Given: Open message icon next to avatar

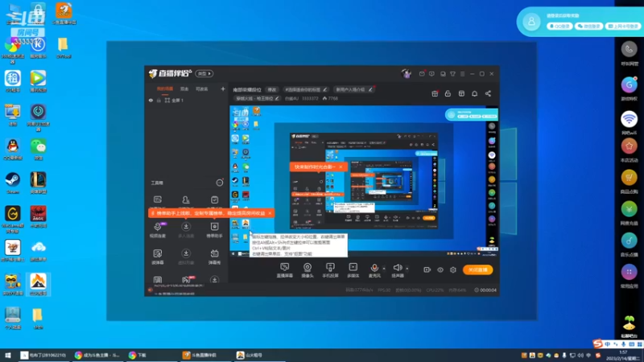Looking at the screenshot, I should [x=422, y=74].
